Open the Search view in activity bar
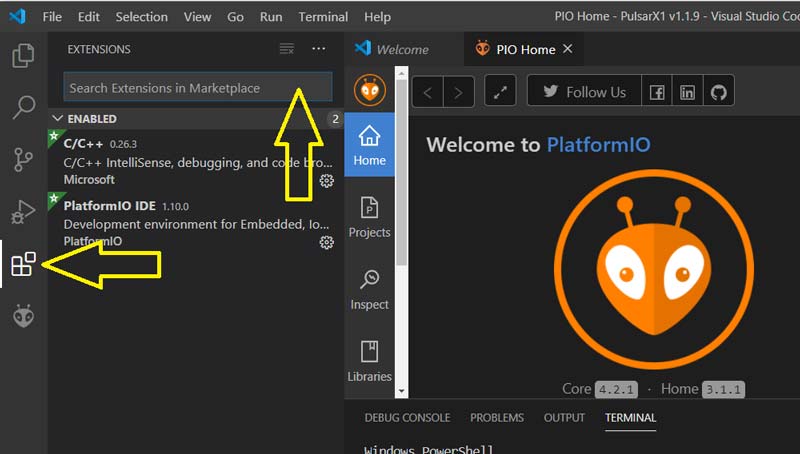The height and width of the screenshot is (454, 800). coord(23,107)
